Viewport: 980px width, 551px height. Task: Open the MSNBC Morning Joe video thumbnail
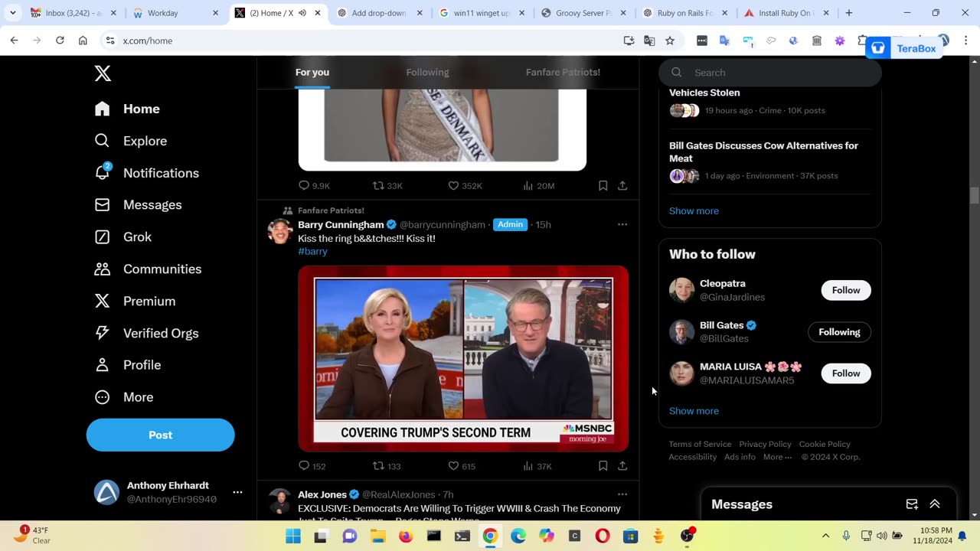click(463, 358)
